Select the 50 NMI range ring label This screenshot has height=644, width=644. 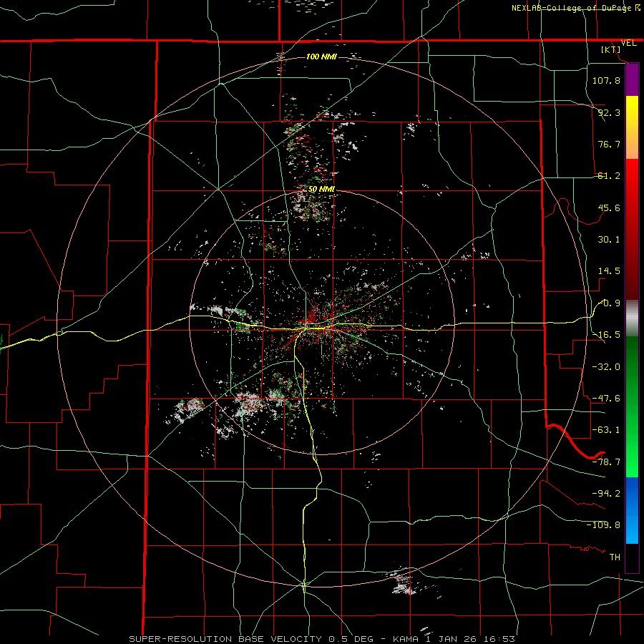(321, 189)
